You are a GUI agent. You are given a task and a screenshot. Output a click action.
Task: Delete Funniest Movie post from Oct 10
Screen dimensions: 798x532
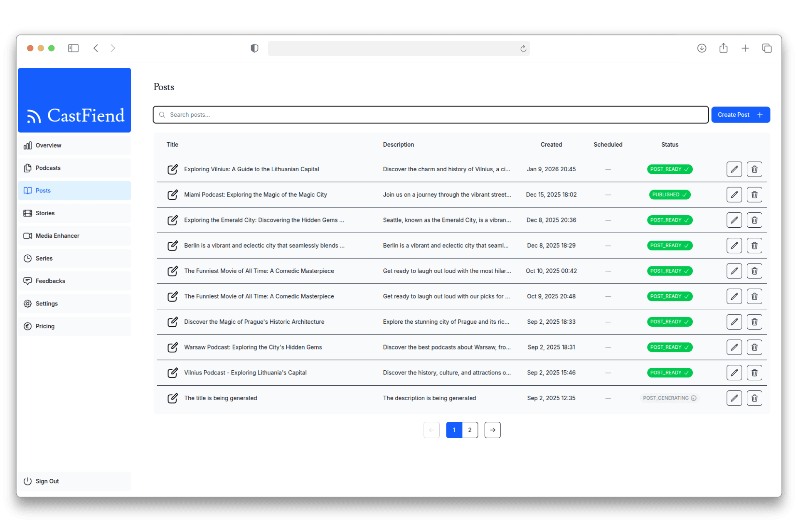[x=754, y=271]
